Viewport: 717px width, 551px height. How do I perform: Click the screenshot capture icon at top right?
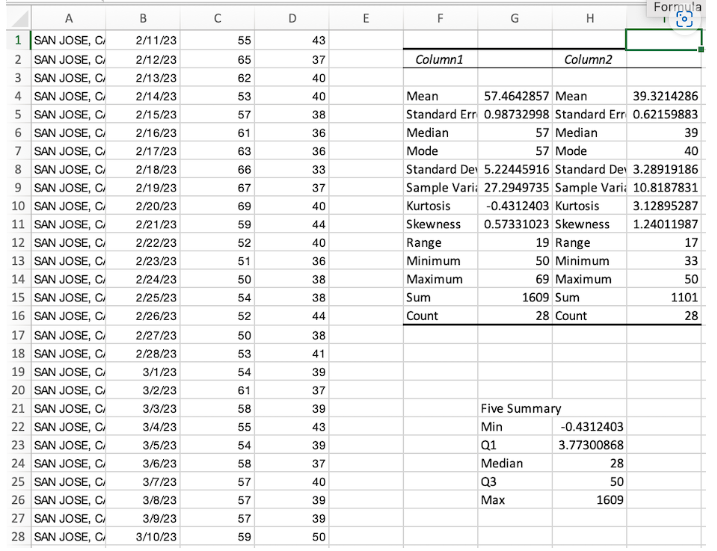point(684,19)
